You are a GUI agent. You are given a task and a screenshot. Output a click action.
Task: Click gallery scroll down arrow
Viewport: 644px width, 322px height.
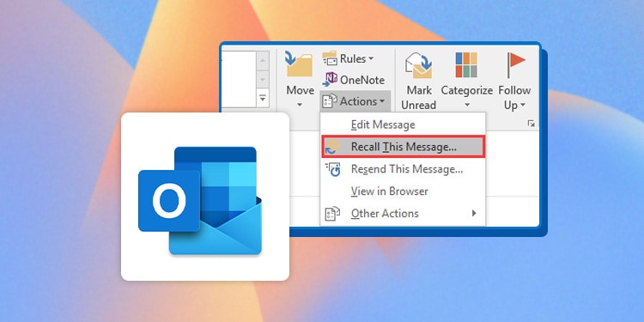click(x=263, y=79)
